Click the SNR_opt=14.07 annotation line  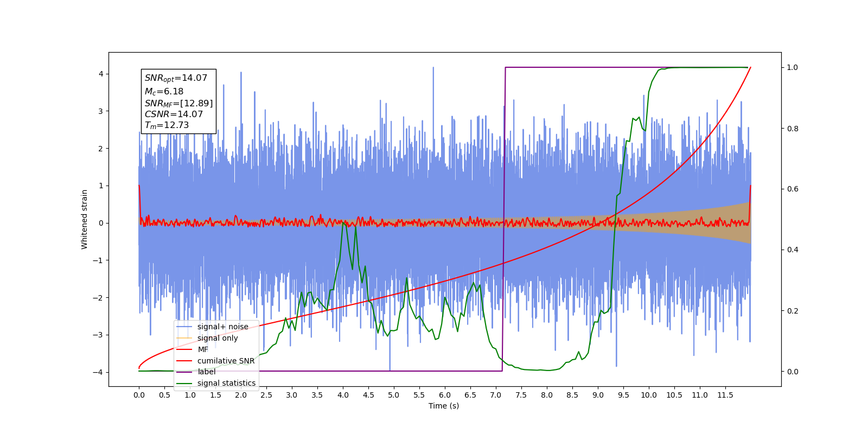pyautogui.click(x=176, y=78)
